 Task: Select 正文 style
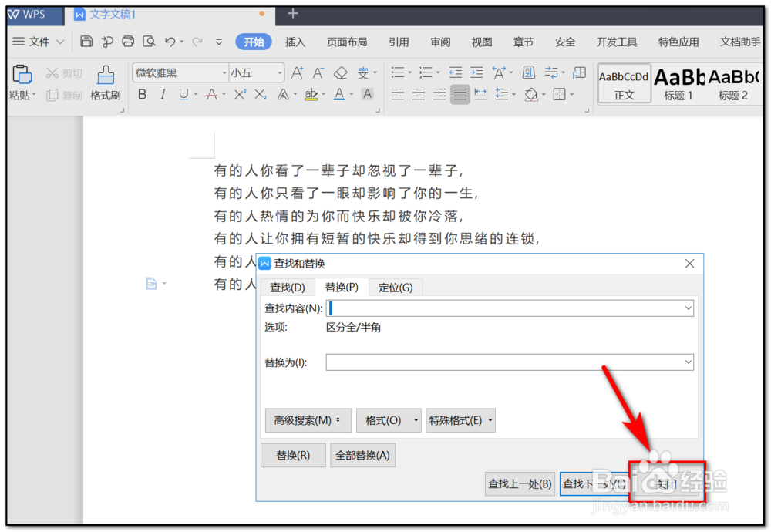(624, 83)
